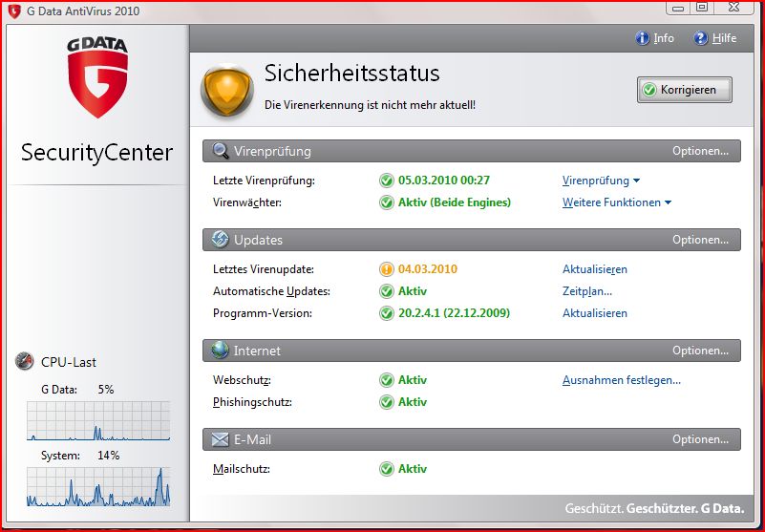765x532 pixels.
Task: Expand the Weitere Funktionen dropdown
Action: click(x=617, y=202)
